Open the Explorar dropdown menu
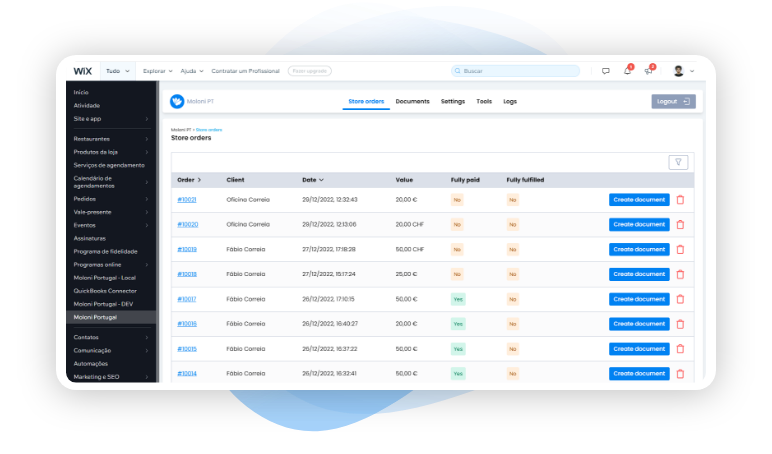Viewport: 772px width, 454px height. tap(157, 71)
